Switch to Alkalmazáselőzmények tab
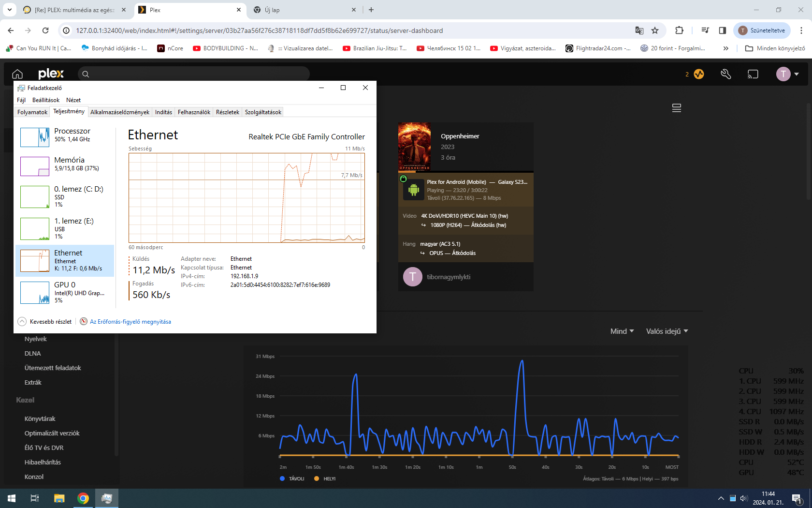This screenshot has height=508, width=812. click(x=120, y=112)
